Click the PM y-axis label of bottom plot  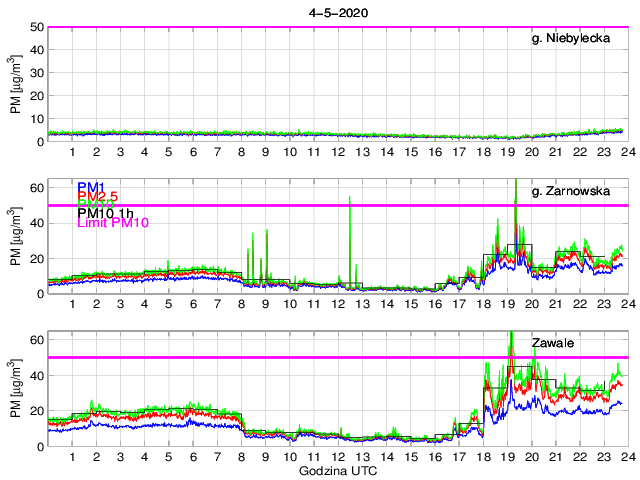(17, 388)
